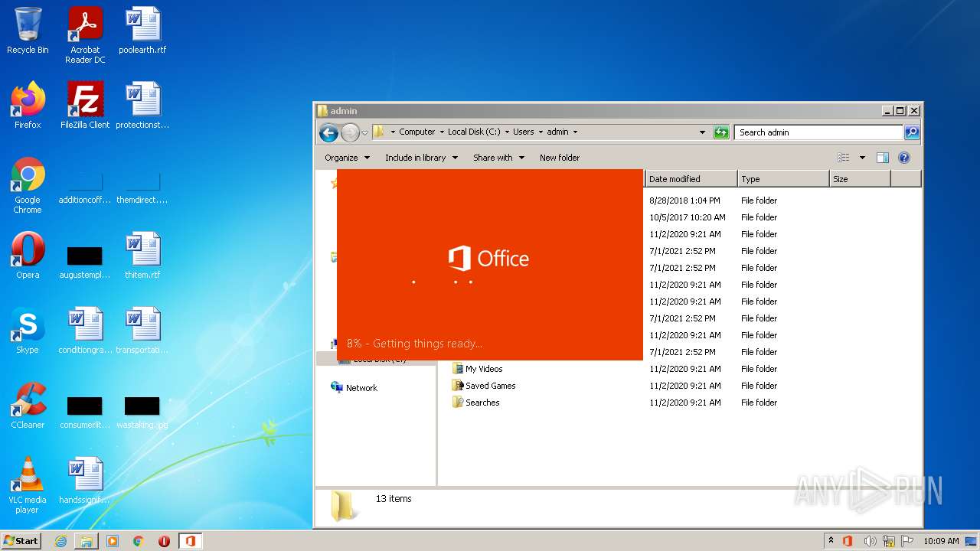Viewport: 980px width, 551px height.
Task: Select the Searches folder
Action: 475,403
